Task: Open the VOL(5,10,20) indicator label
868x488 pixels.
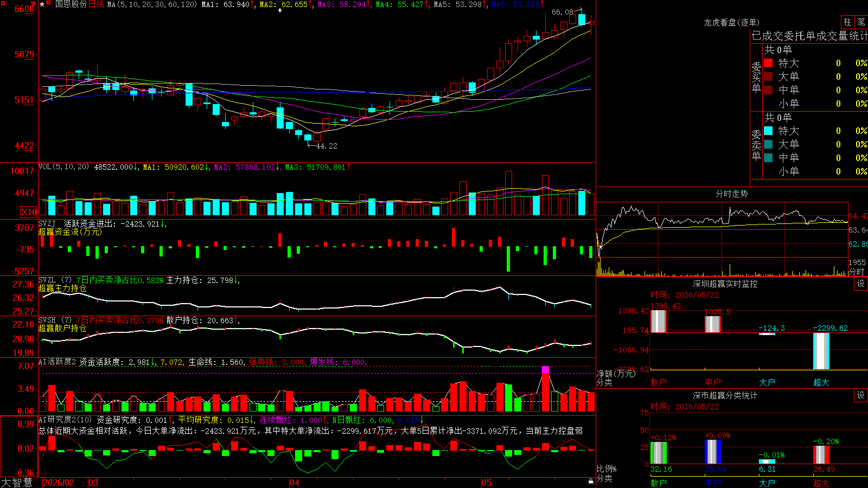Action: 63,167
